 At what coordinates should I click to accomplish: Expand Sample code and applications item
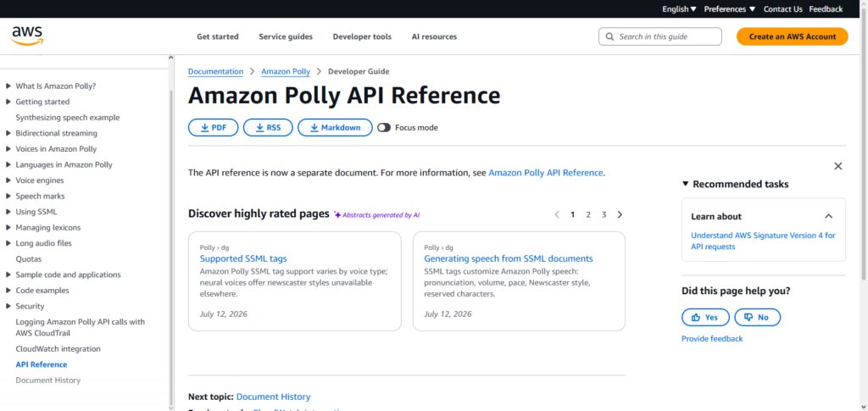pyautogui.click(x=8, y=275)
